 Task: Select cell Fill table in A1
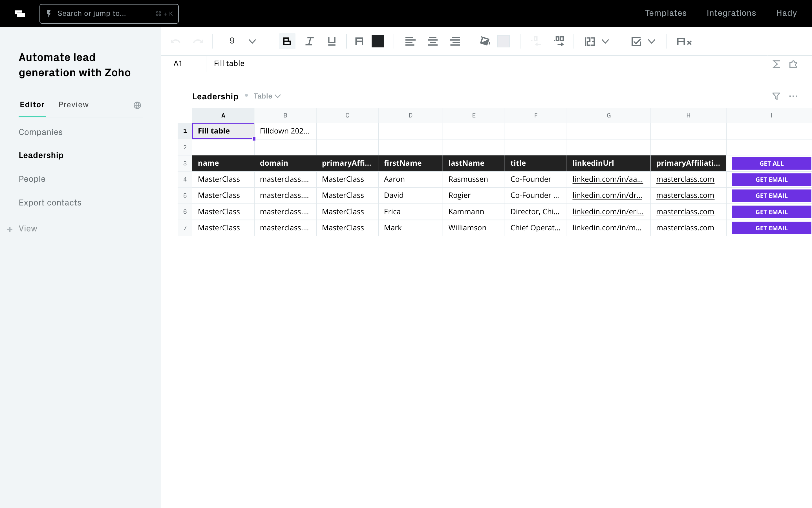(223, 131)
